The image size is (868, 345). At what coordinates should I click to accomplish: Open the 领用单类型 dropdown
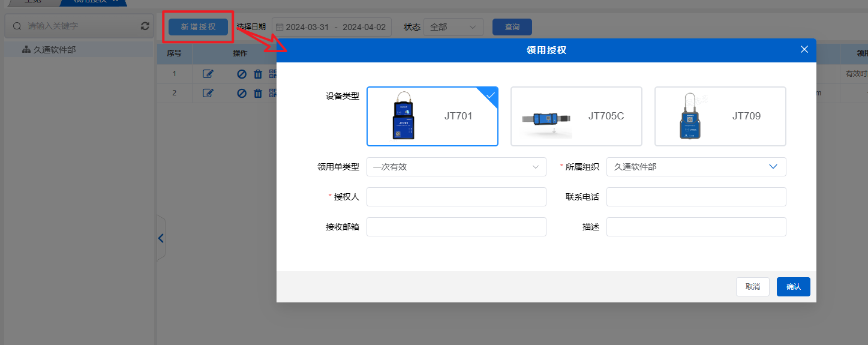pyautogui.click(x=456, y=167)
